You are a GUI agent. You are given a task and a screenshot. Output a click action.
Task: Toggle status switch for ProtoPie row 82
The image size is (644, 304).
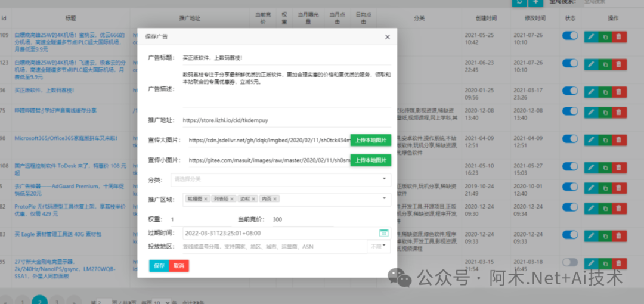(x=570, y=207)
